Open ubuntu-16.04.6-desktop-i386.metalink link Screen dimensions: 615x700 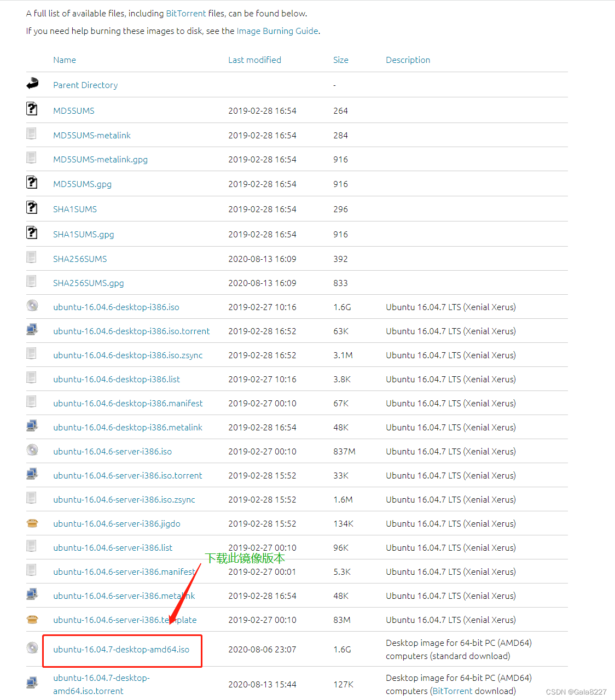point(128,427)
